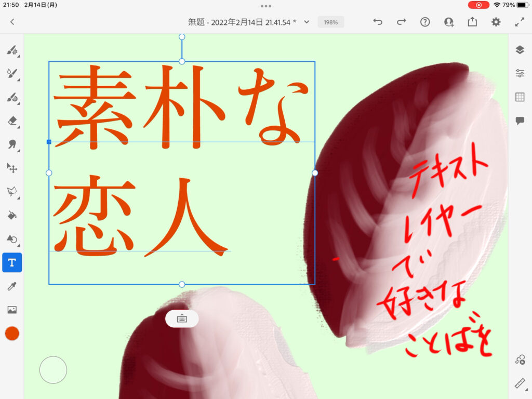Open the orange color swatch
Screen dimensions: 532x399
point(12,334)
